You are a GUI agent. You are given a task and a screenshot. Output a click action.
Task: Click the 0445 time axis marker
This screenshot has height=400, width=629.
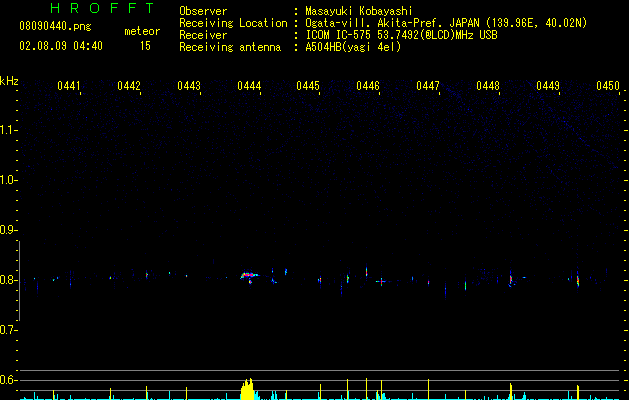(308, 86)
